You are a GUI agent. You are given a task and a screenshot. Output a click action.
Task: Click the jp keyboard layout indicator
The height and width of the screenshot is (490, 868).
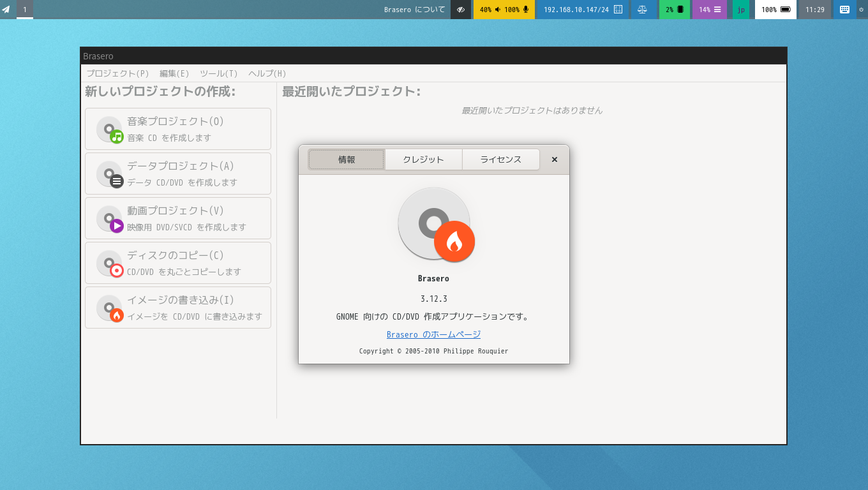(741, 10)
